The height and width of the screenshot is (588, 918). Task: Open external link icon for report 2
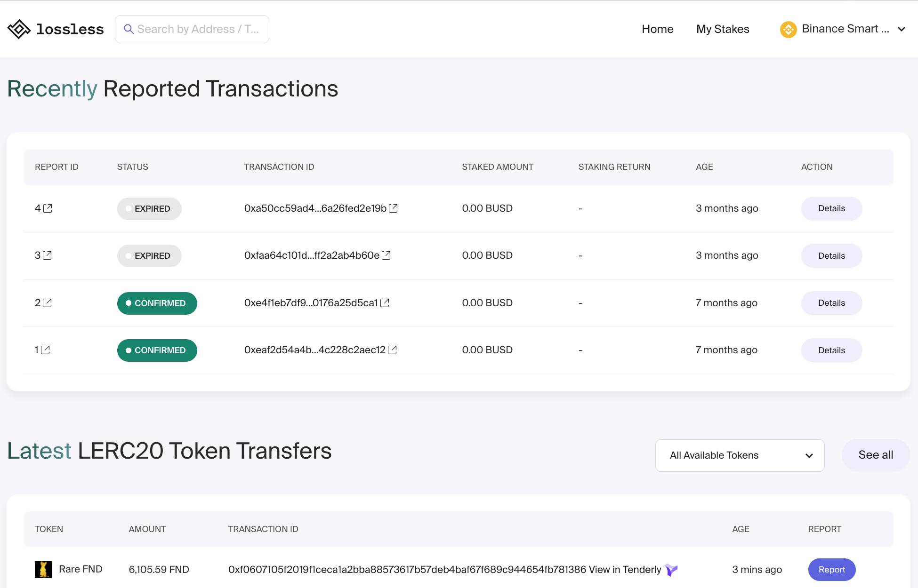pos(47,303)
